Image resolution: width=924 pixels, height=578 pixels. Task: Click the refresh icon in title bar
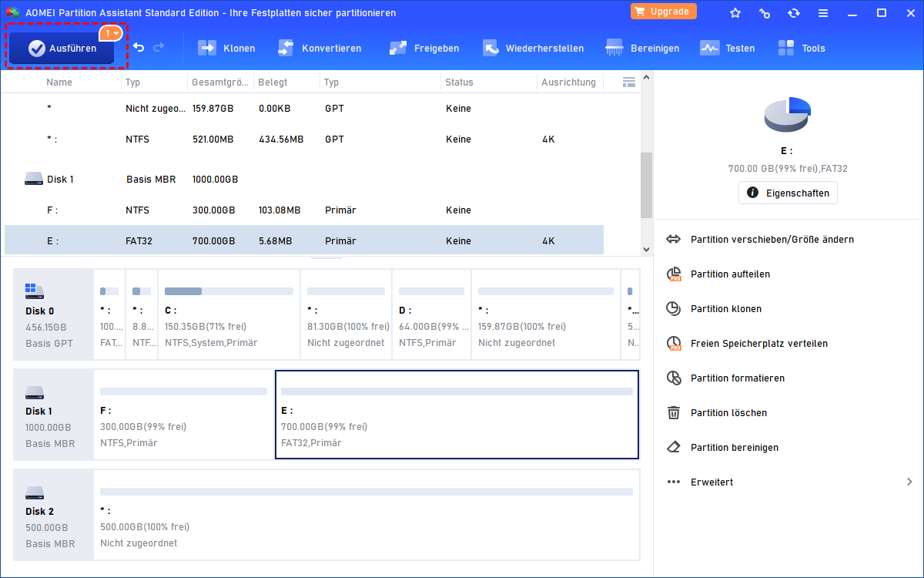pyautogui.click(x=794, y=13)
